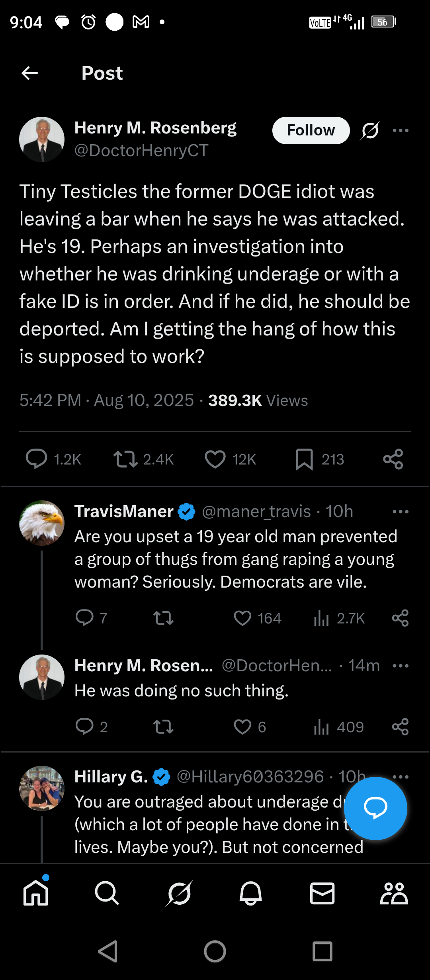Open Notifications bell in bottom bar

tap(250, 893)
